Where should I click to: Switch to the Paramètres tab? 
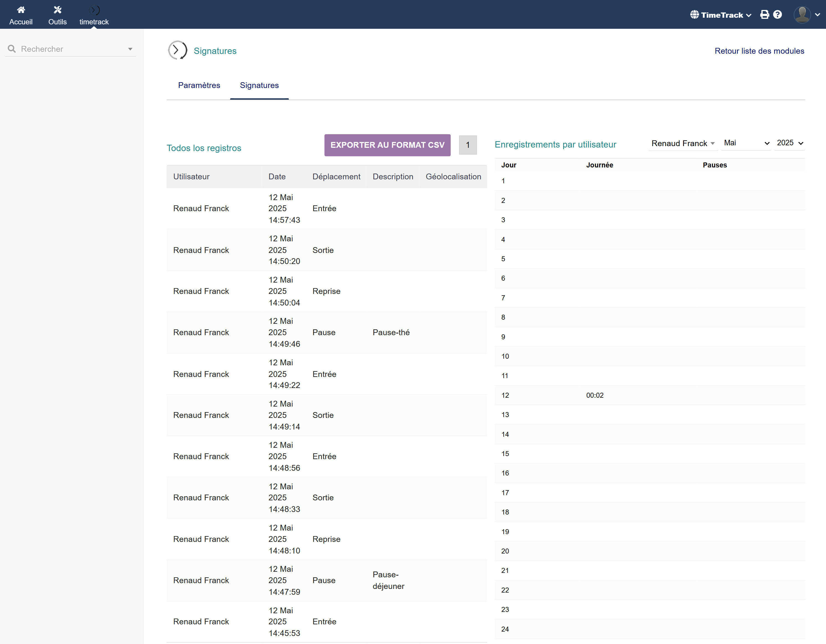pyautogui.click(x=199, y=86)
